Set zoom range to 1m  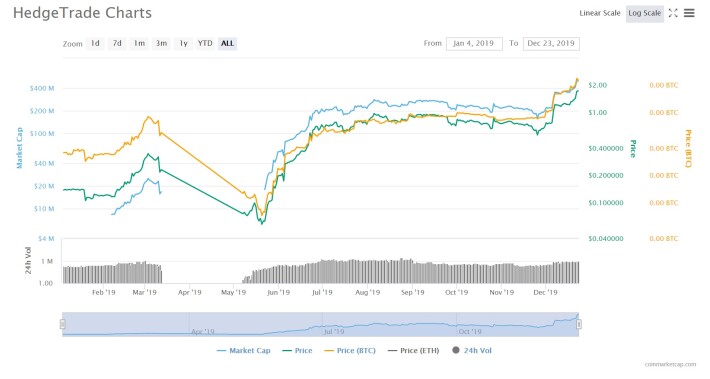click(139, 43)
